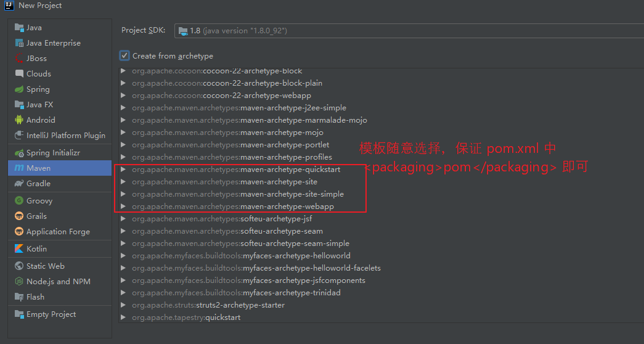Click the Static Web label
644x344 pixels.
point(46,266)
